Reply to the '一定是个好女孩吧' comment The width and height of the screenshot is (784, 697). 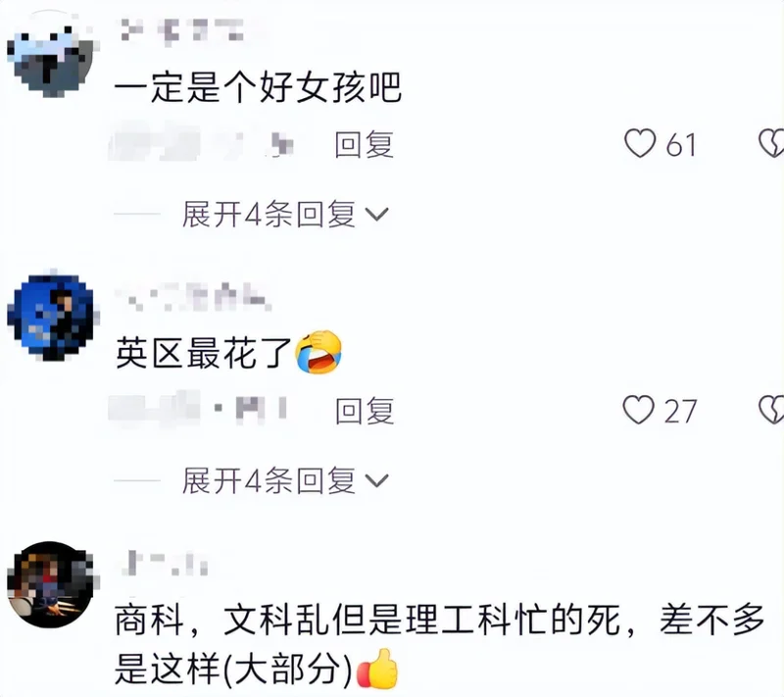pos(365,144)
